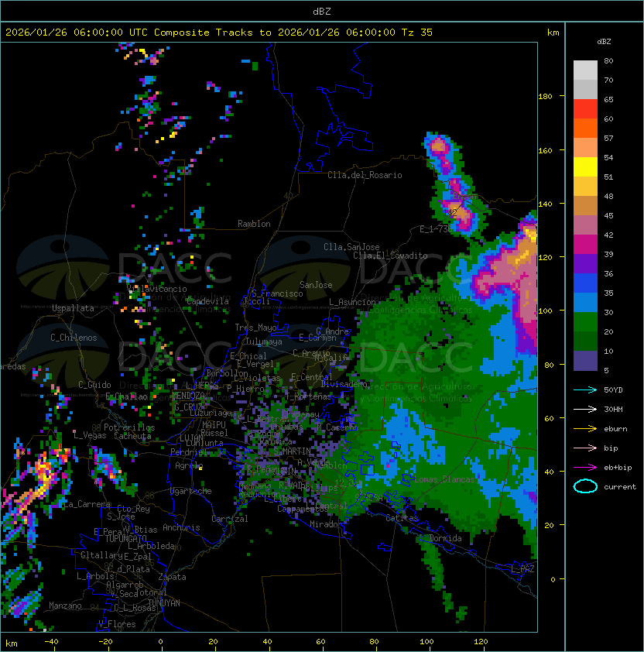This screenshot has height=652, width=644.
Task: Click the cyan 'current' ellipse legend symbol
Action: [585, 486]
